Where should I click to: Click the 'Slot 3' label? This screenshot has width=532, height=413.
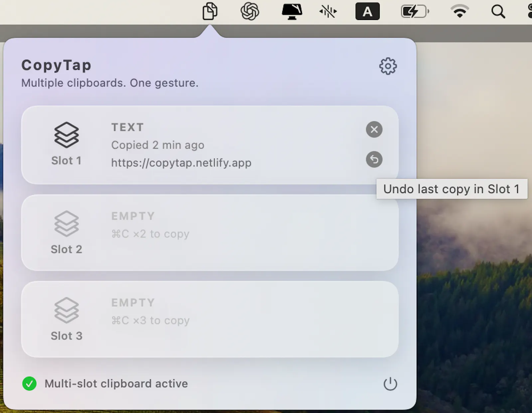66,336
